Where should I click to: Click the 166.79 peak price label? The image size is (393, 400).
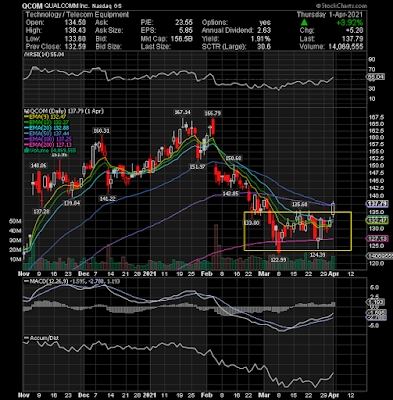pyautogui.click(x=213, y=114)
